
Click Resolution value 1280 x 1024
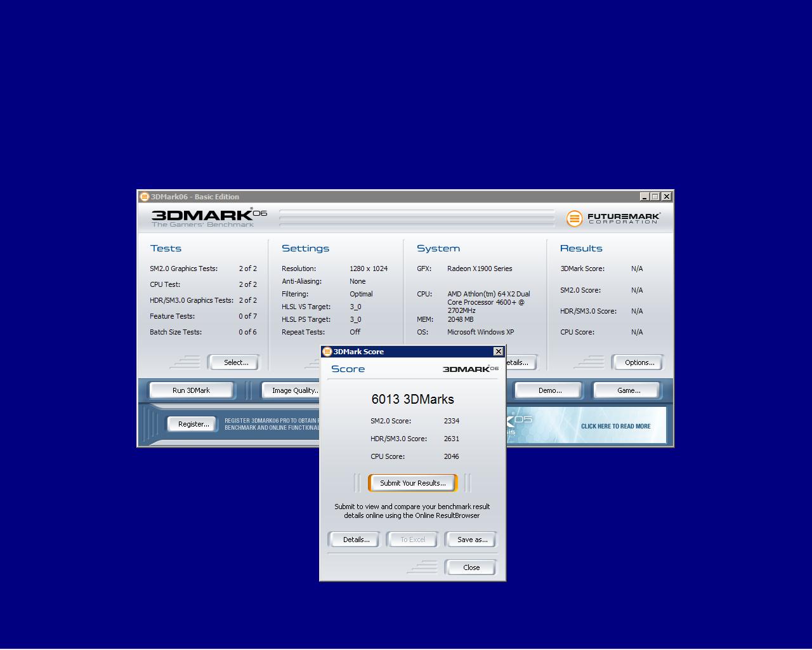tap(369, 269)
